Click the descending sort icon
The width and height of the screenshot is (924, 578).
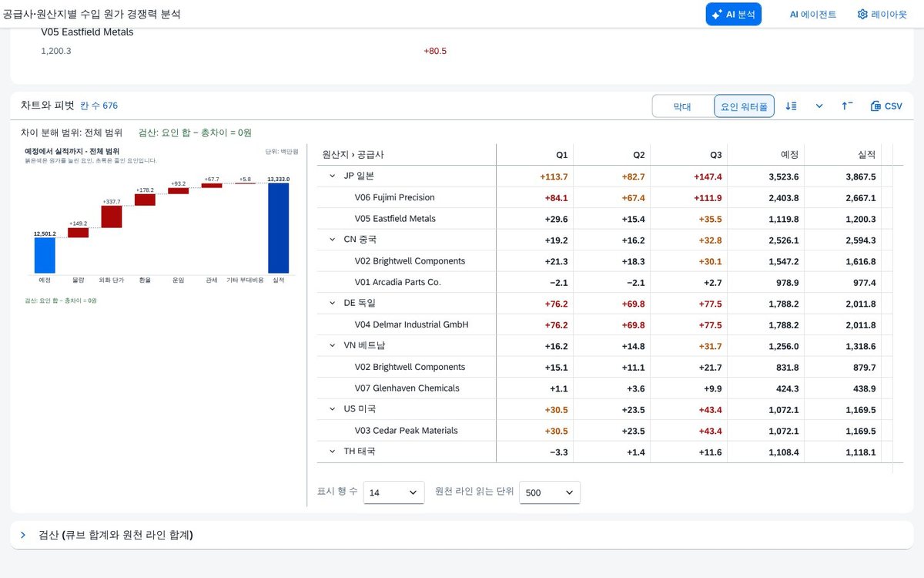(x=791, y=106)
